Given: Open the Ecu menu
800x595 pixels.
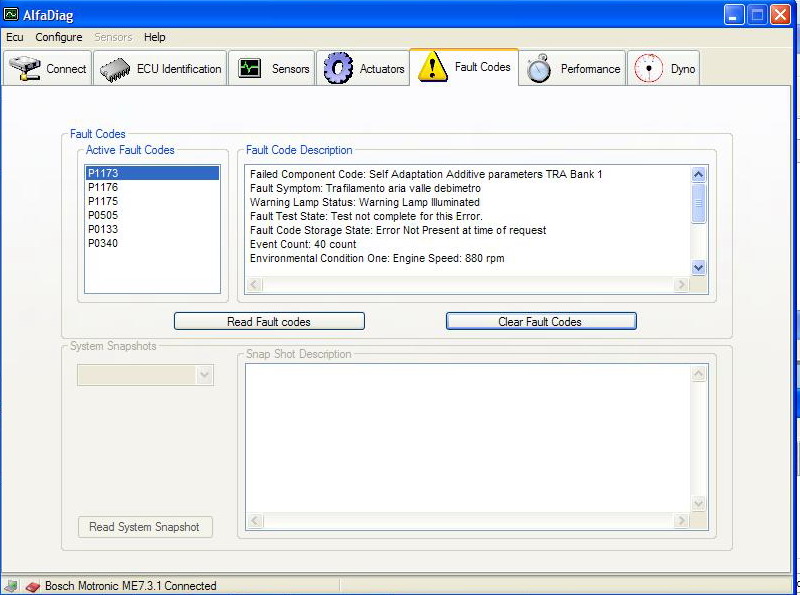Looking at the screenshot, I should [x=15, y=37].
